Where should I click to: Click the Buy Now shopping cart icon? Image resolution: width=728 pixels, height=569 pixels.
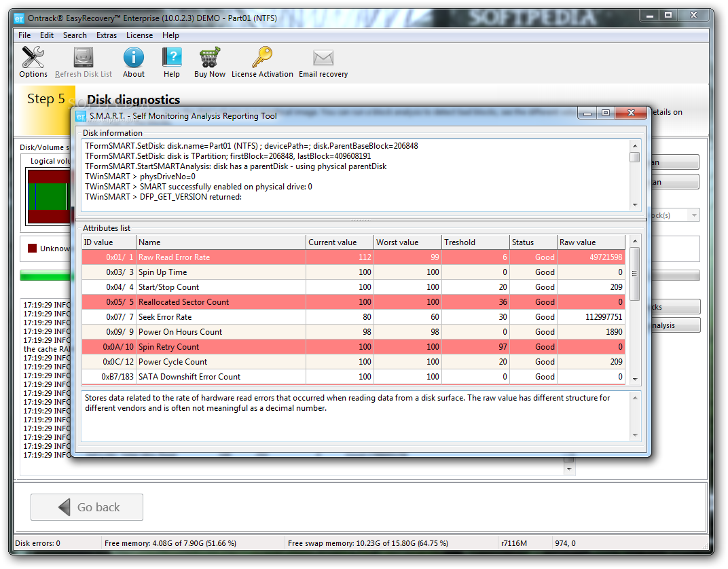(x=209, y=58)
